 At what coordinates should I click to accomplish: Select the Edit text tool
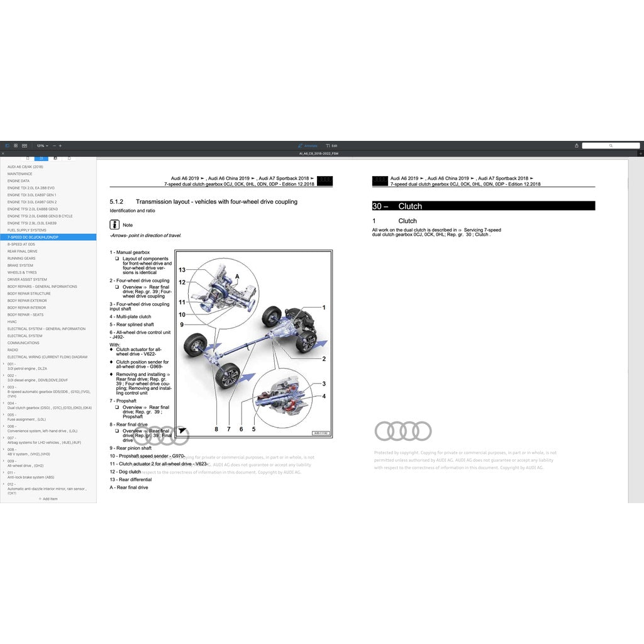331,145
